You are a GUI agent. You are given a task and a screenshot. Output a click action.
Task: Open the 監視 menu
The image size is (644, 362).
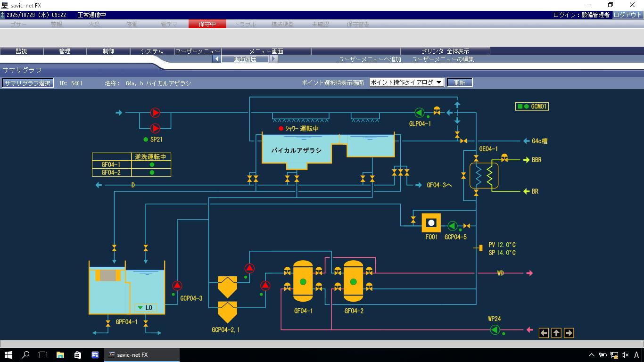(x=21, y=51)
